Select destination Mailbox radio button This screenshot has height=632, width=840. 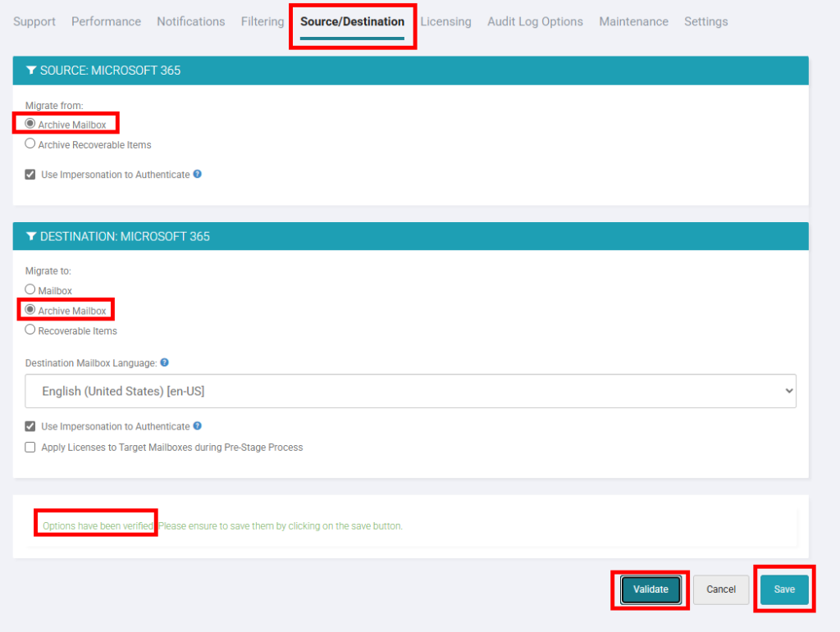[x=30, y=289]
